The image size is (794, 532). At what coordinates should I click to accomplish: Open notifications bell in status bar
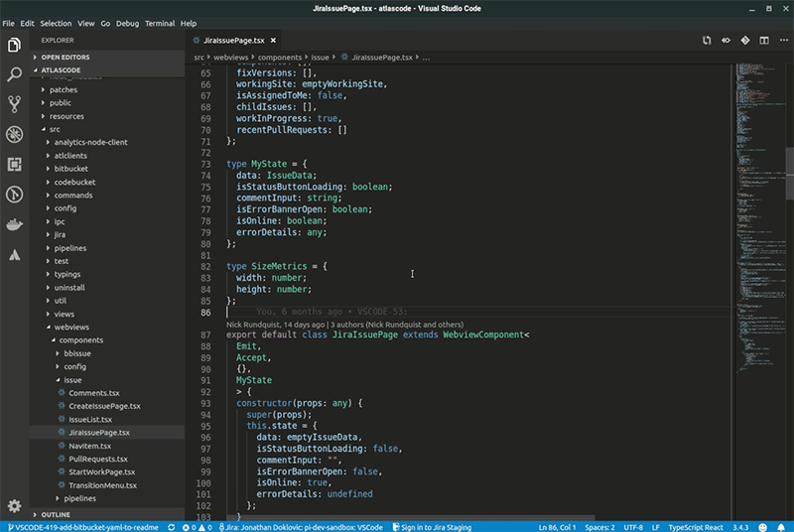(x=781, y=527)
